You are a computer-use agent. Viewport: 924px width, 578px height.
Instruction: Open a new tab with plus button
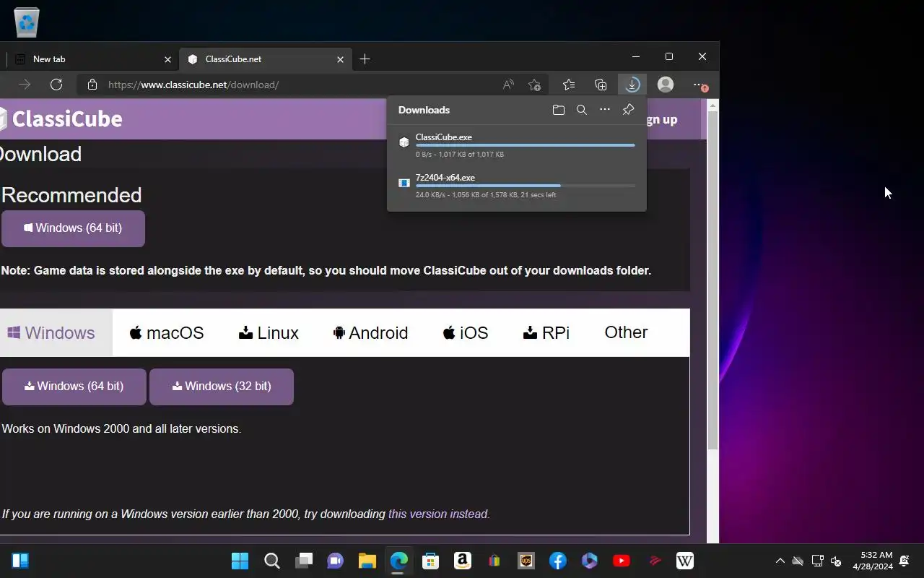pyautogui.click(x=365, y=59)
